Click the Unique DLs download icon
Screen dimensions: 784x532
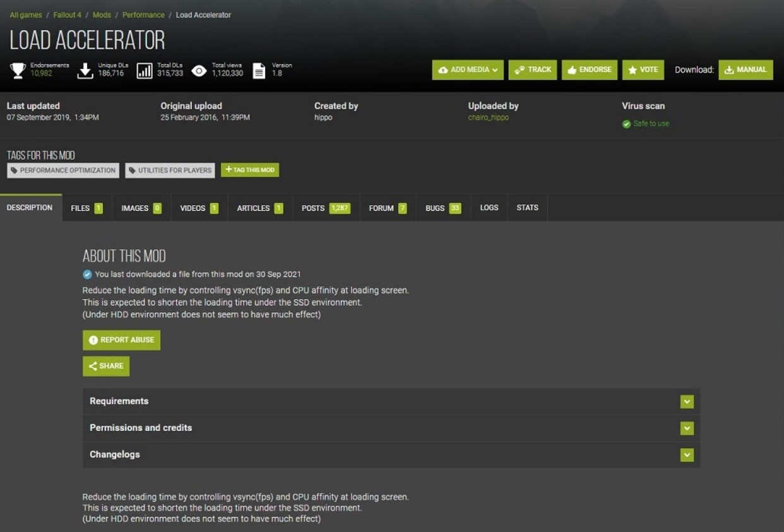85,70
